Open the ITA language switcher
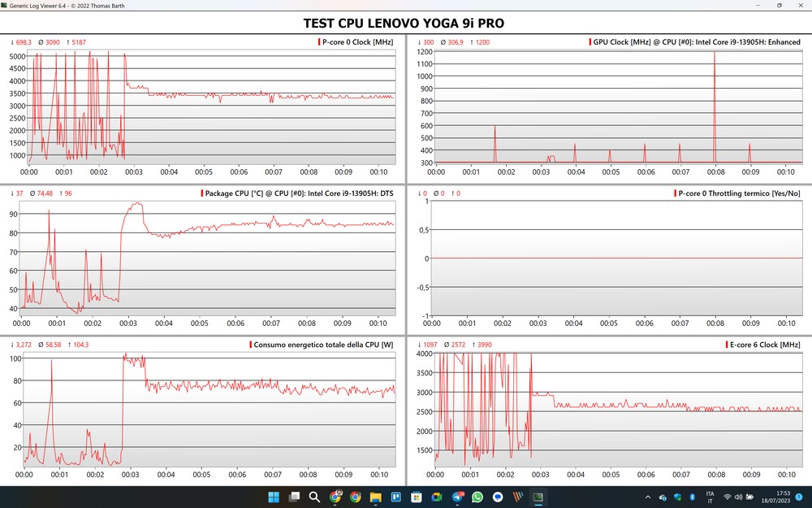 [710, 497]
